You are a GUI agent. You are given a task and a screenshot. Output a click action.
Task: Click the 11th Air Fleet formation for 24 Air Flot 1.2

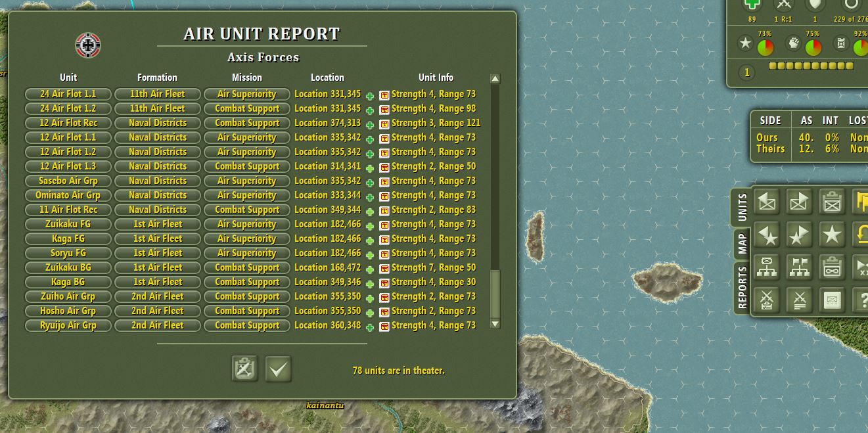(x=158, y=108)
